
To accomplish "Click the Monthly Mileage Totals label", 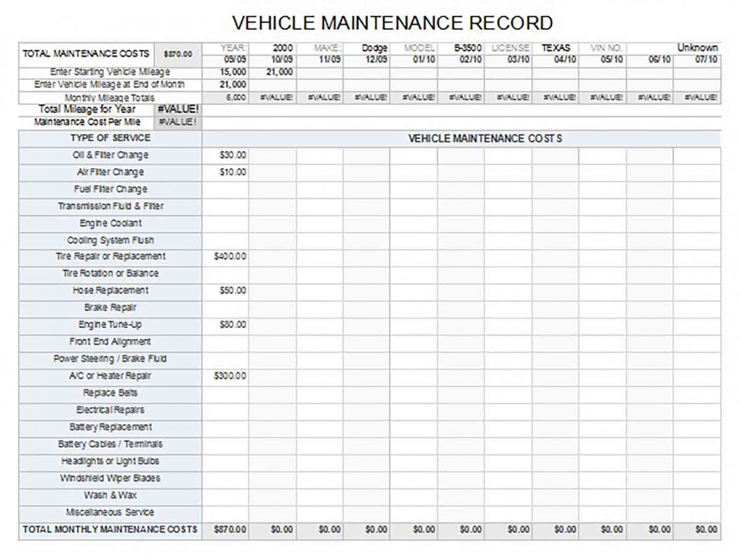I will click(110, 98).
